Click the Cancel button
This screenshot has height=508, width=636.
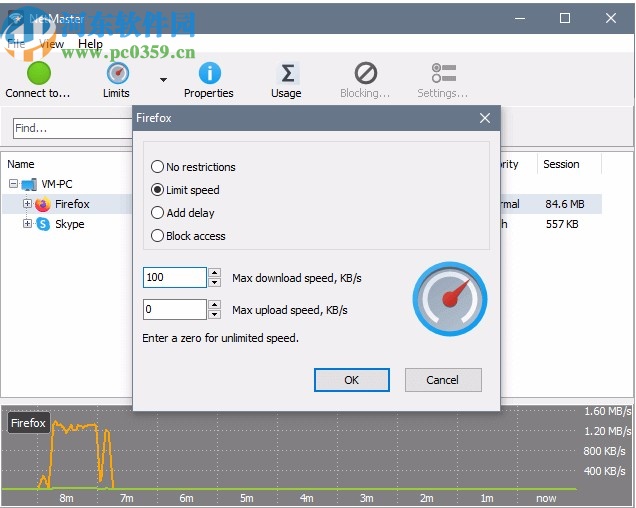443,380
